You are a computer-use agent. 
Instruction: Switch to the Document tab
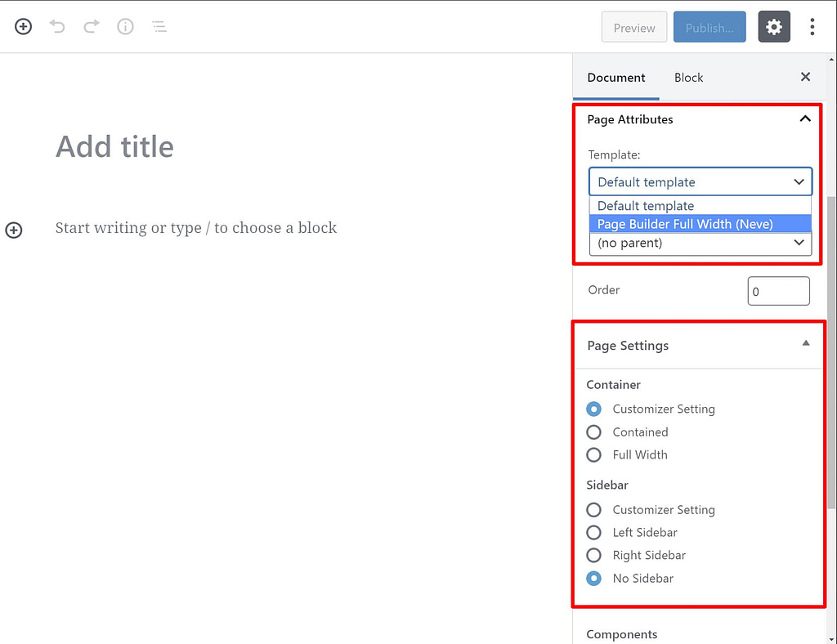tap(615, 77)
